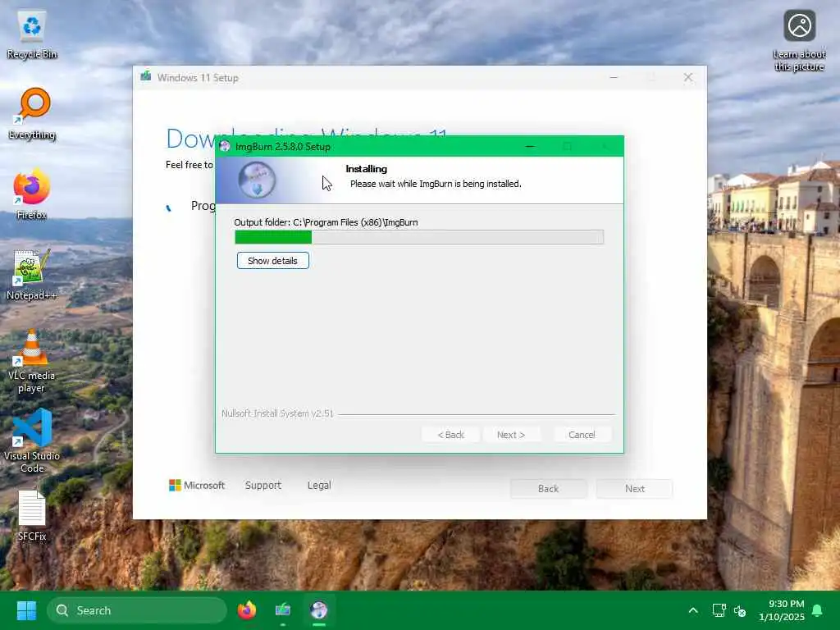840x630 pixels.
Task: Click Support link in Windows 11 Setup
Action: (263, 485)
